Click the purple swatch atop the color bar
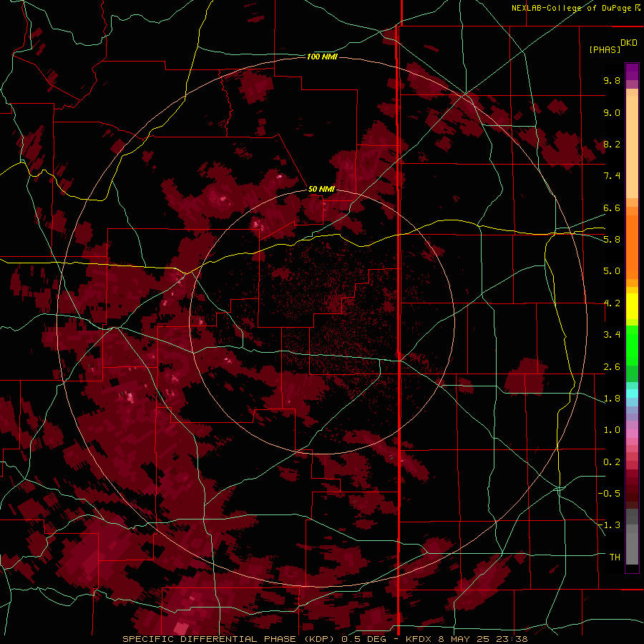 click(x=632, y=72)
